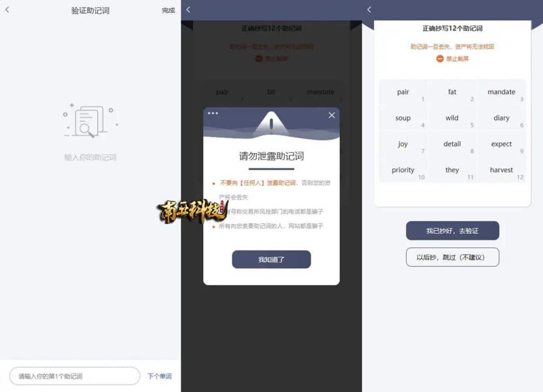
Task: Open the three-dots menu in popup
Action: click(213, 113)
